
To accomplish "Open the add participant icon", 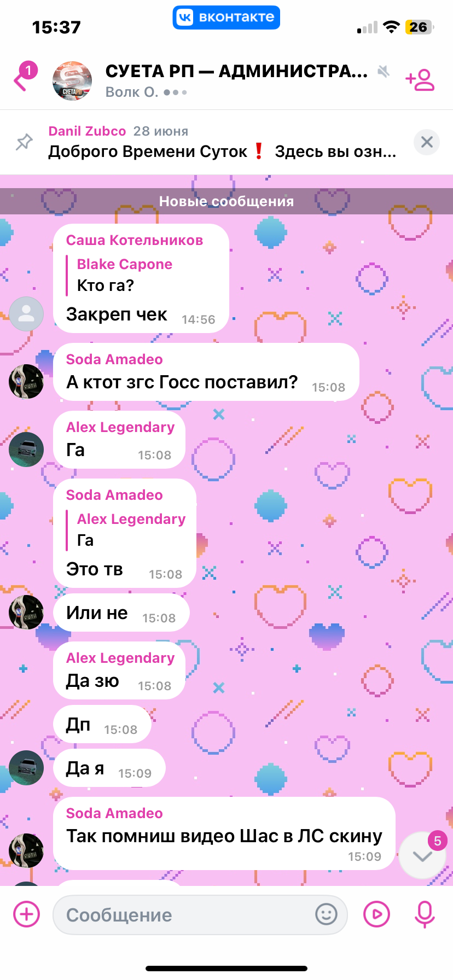I will click(420, 80).
